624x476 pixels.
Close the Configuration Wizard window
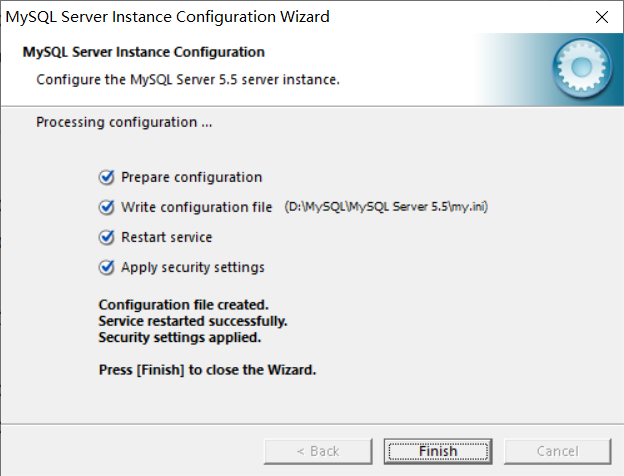pos(602,17)
